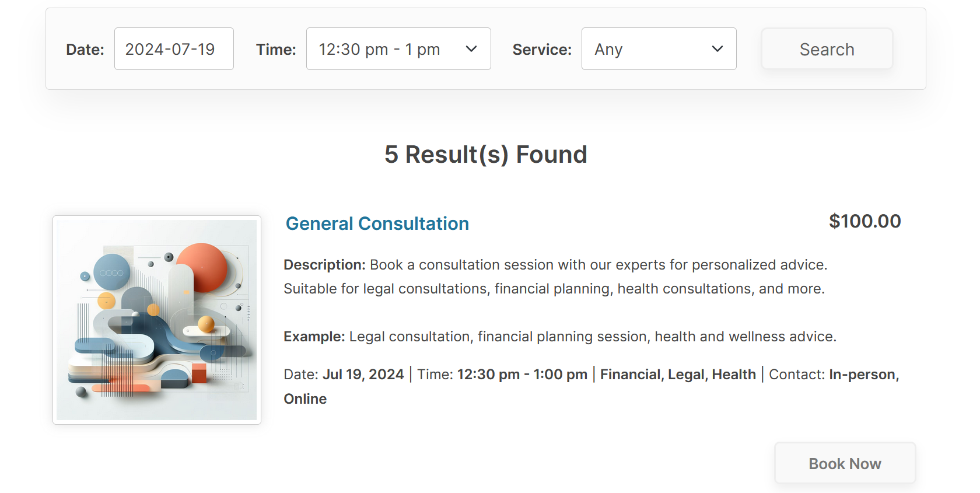
Task: Click the 12:30 pm - 1:00 pm time detail
Action: [x=522, y=375]
